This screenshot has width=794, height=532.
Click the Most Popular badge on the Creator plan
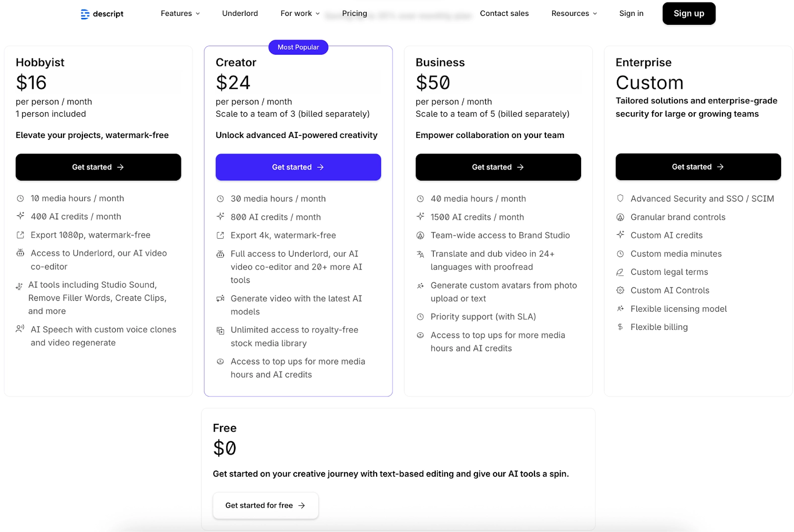[298, 47]
